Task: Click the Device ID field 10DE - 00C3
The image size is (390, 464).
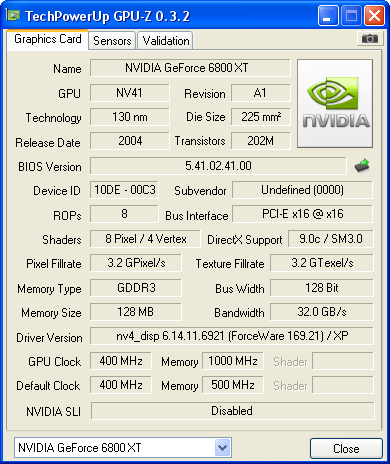Action: point(124,190)
